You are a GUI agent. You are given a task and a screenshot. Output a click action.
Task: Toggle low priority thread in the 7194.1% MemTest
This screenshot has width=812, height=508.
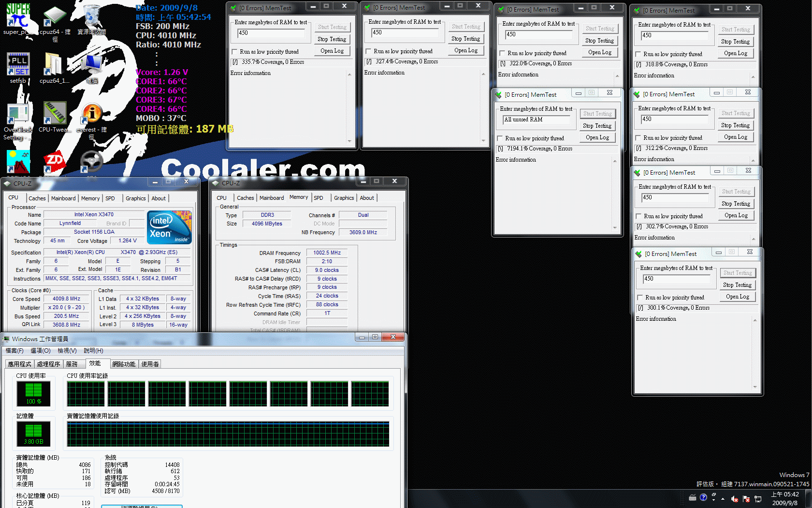click(500, 138)
